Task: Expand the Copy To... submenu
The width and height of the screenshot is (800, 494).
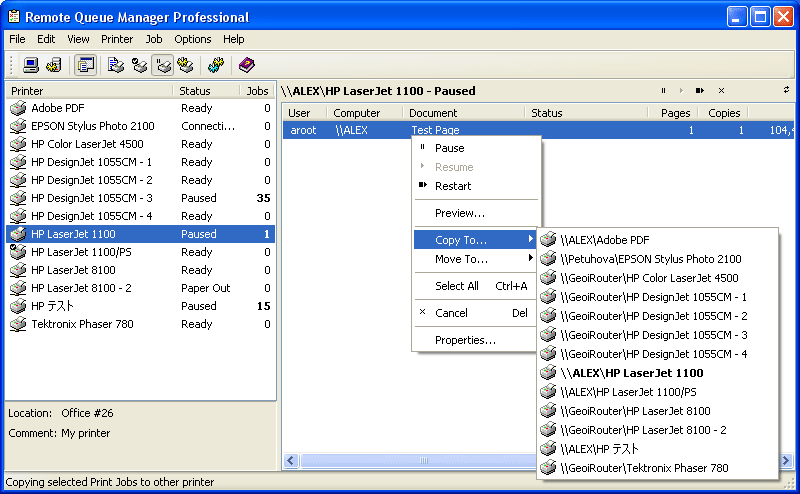Action: (475, 240)
